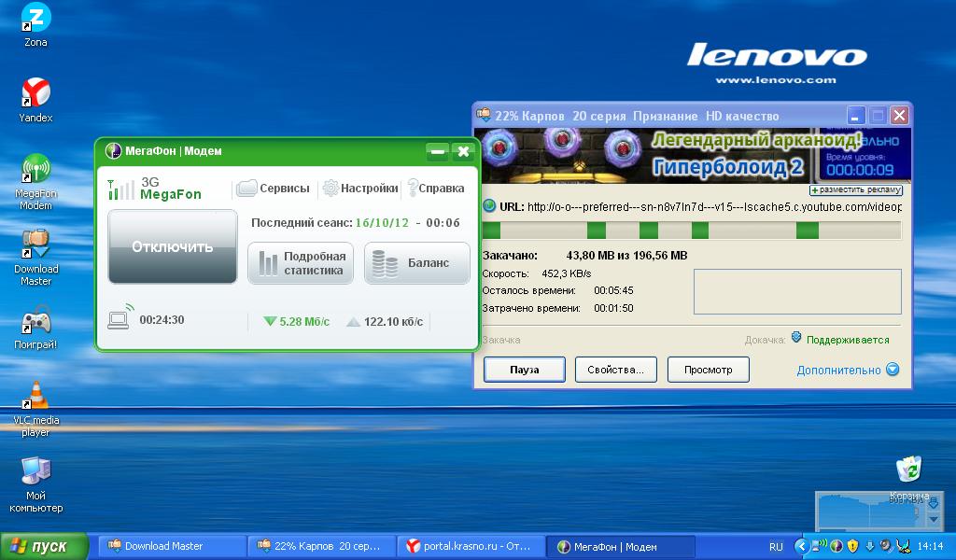The image size is (956, 560).
Task: Click the Затрачено времени 00:01:50 value
Action: [x=613, y=308]
